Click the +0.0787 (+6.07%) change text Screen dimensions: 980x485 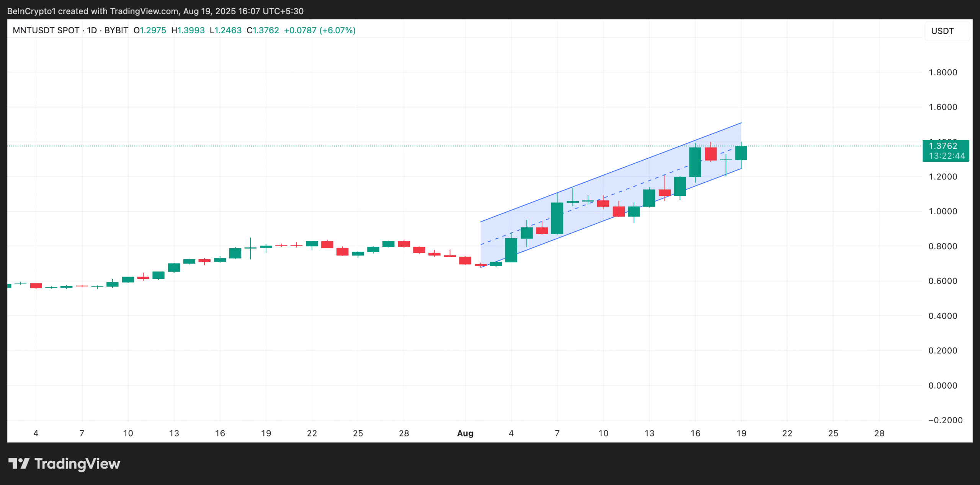[320, 30]
